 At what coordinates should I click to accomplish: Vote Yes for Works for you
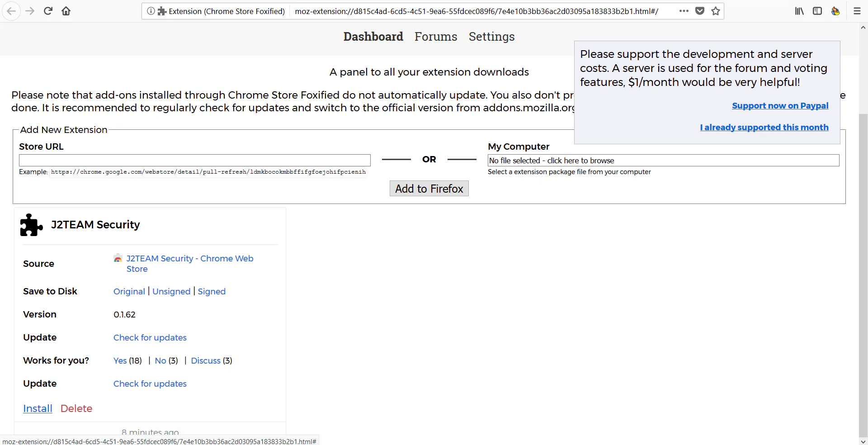coord(120,361)
